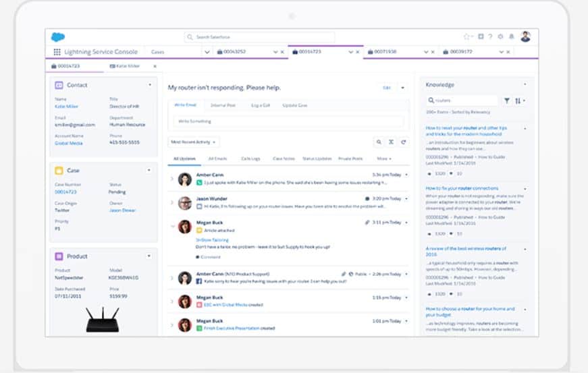
Task: Open the Global Media account link
Action: pyautogui.click(x=69, y=143)
